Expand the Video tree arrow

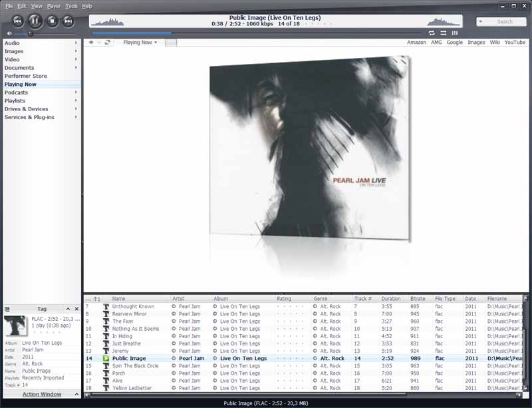click(76, 59)
